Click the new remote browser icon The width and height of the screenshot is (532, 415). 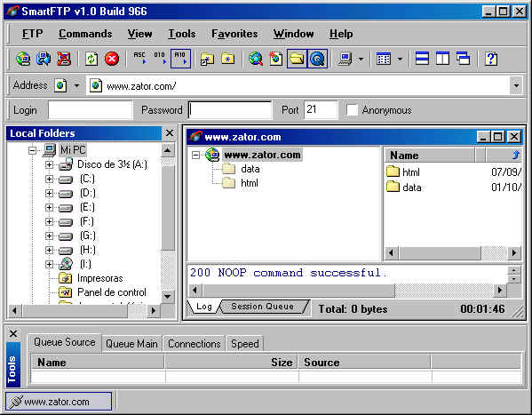[x=276, y=59]
